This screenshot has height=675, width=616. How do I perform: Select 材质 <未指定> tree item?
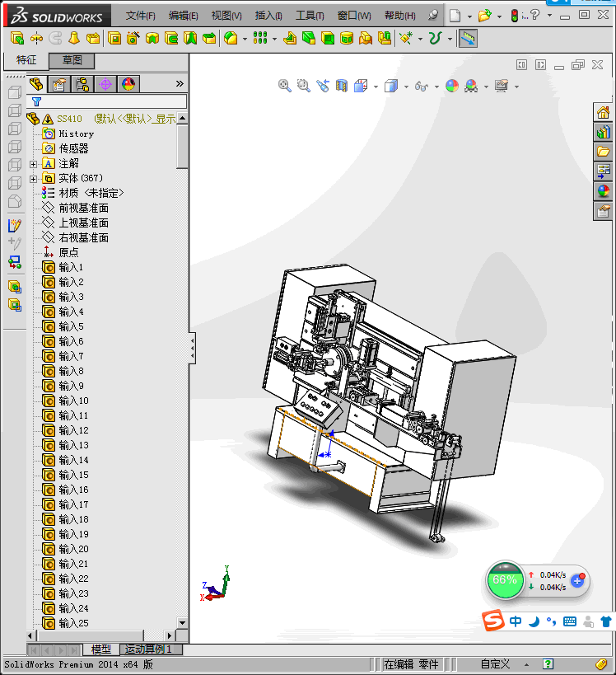coord(91,194)
